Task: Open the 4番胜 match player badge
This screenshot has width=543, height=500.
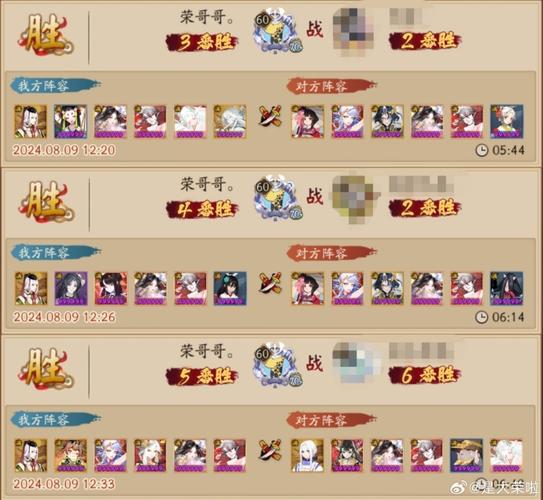Action: (x=277, y=199)
